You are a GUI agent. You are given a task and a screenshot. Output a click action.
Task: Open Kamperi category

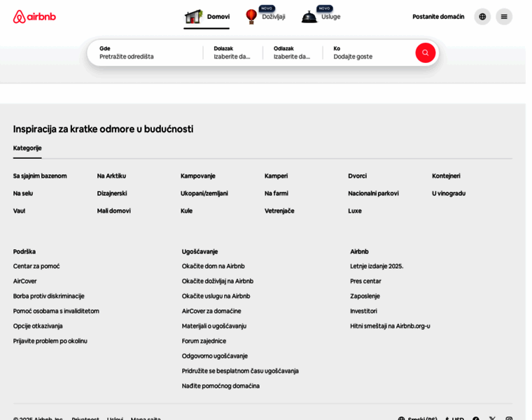pyautogui.click(x=276, y=176)
